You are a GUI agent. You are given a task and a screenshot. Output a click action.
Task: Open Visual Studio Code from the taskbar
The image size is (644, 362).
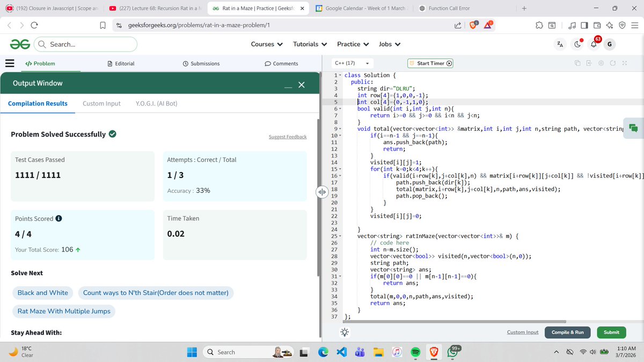(x=342, y=352)
